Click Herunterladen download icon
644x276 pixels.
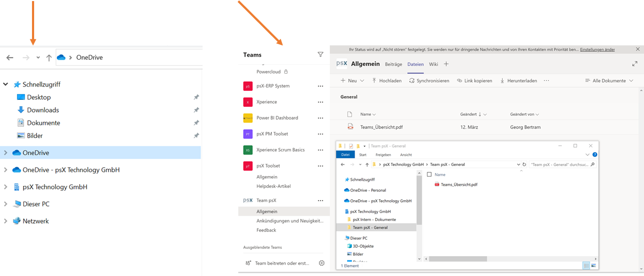tap(503, 81)
